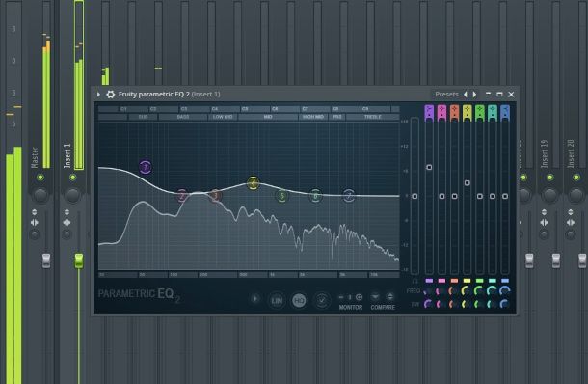The image size is (588, 384).
Task: Toggle the Insert 1 mute LED
Action: coord(72,178)
